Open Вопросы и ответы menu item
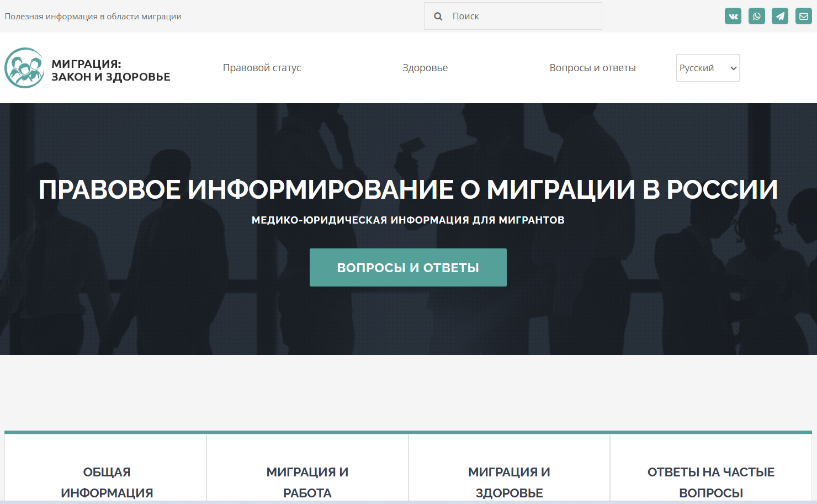This screenshot has width=817, height=504. tap(593, 68)
